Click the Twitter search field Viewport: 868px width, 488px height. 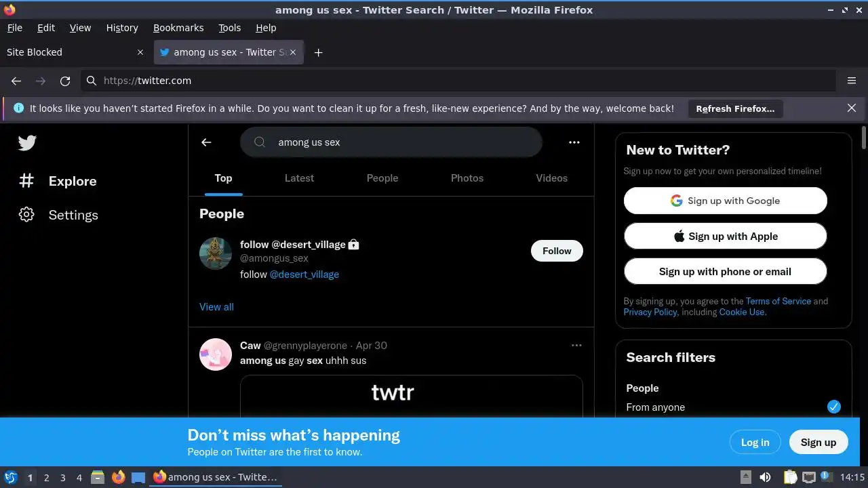pyautogui.click(x=391, y=142)
